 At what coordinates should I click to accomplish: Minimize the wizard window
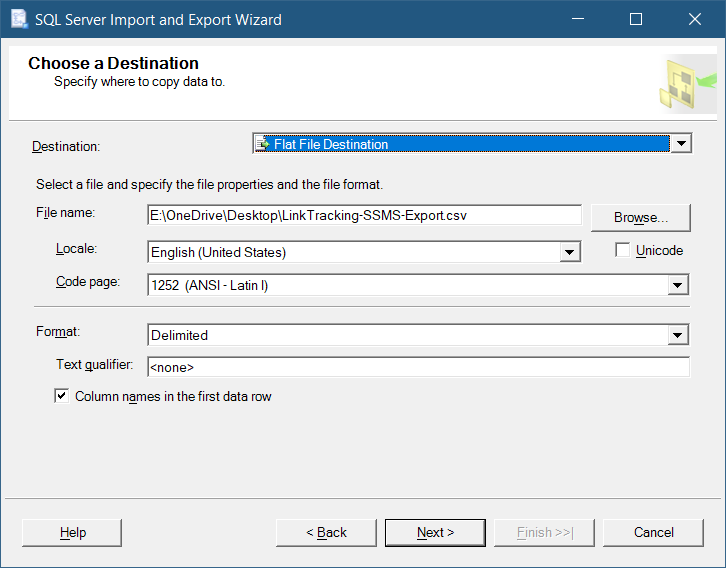point(578,19)
